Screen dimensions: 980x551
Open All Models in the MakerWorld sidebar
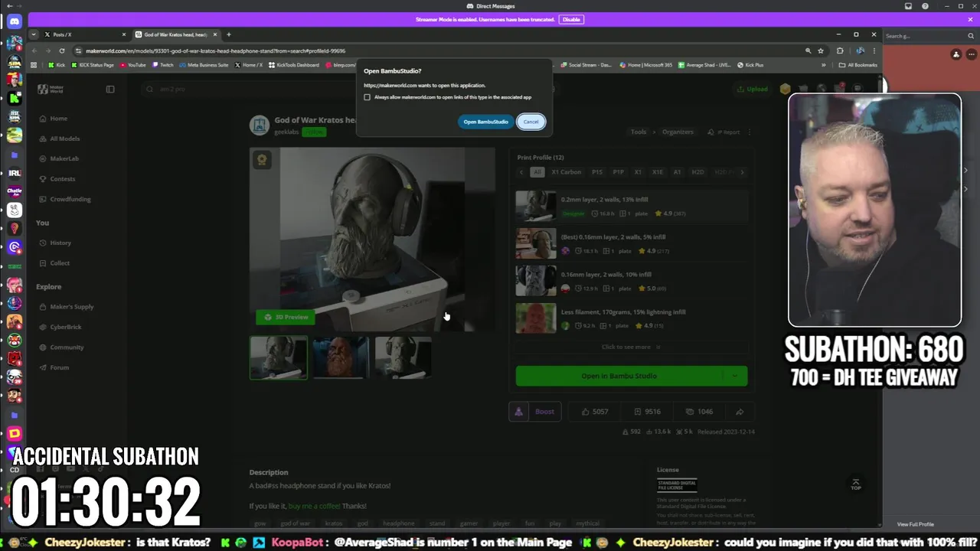(x=64, y=139)
